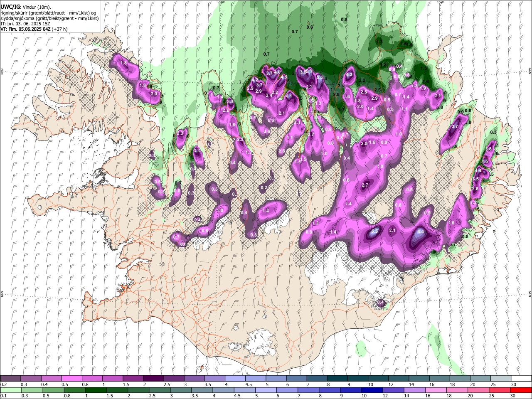The height and width of the screenshot is (399, 532).
Task: Click the 1.4 value just right of the 0.4 value
Action: click(266, 211)
